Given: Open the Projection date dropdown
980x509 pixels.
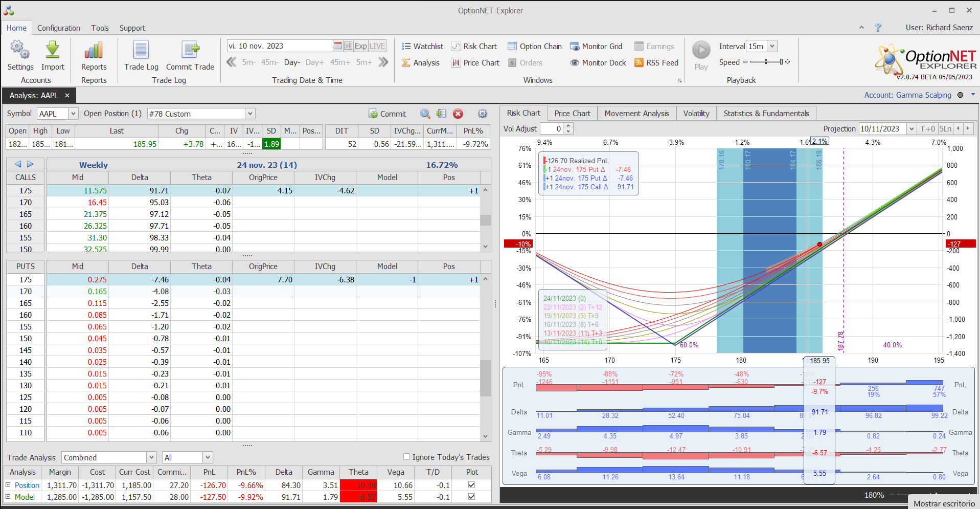Looking at the screenshot, I should point(911,129).
